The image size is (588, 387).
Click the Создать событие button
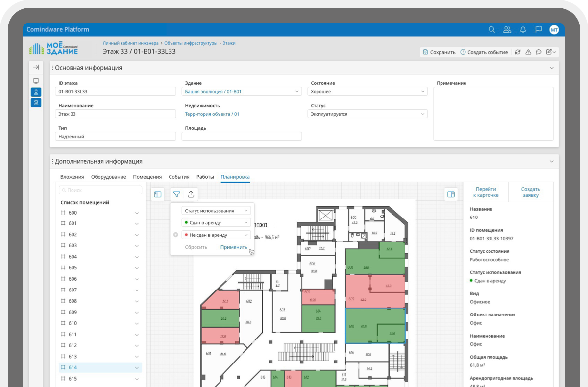coord(484,52)
